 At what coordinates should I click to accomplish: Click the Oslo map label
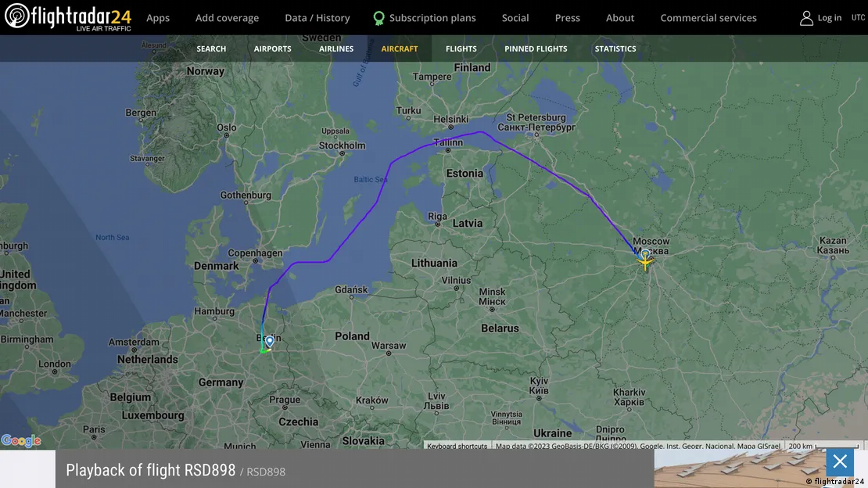pyautogui.click(x=227, y=128)
